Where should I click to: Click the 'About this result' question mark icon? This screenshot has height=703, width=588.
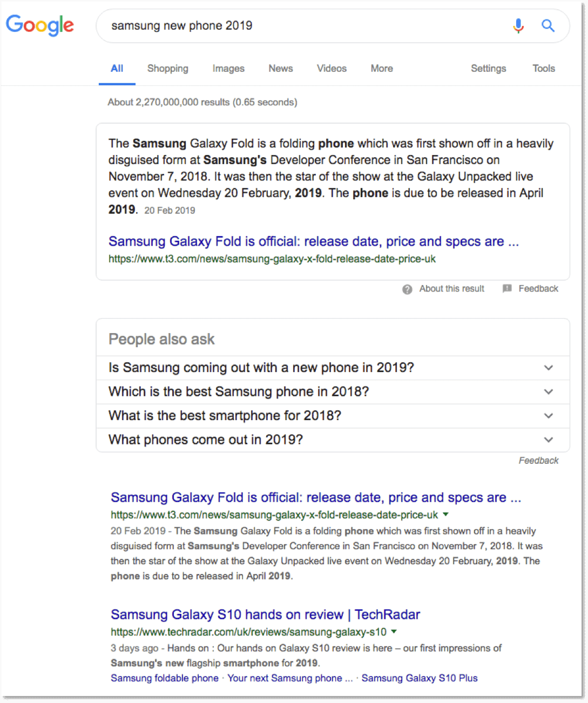tap(407, 289)
